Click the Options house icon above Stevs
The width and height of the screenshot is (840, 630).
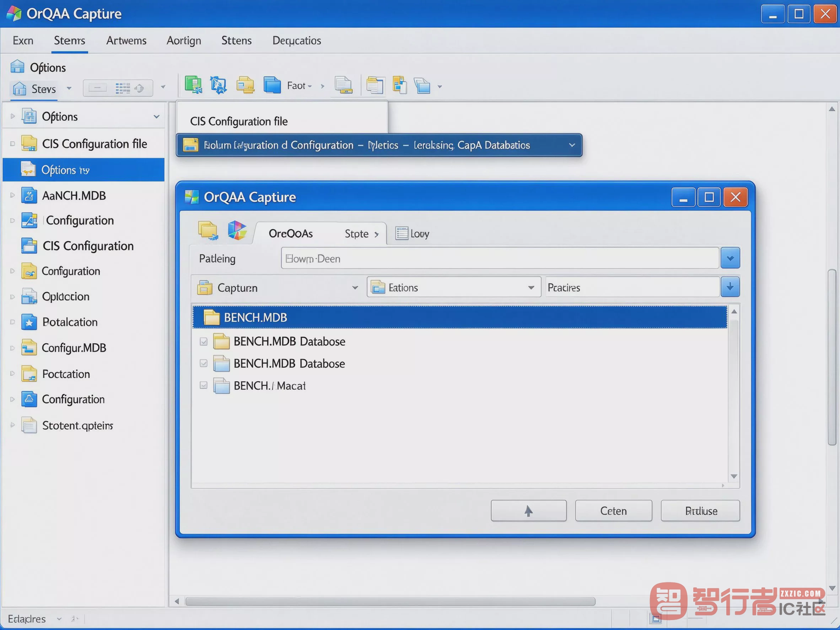17,66
